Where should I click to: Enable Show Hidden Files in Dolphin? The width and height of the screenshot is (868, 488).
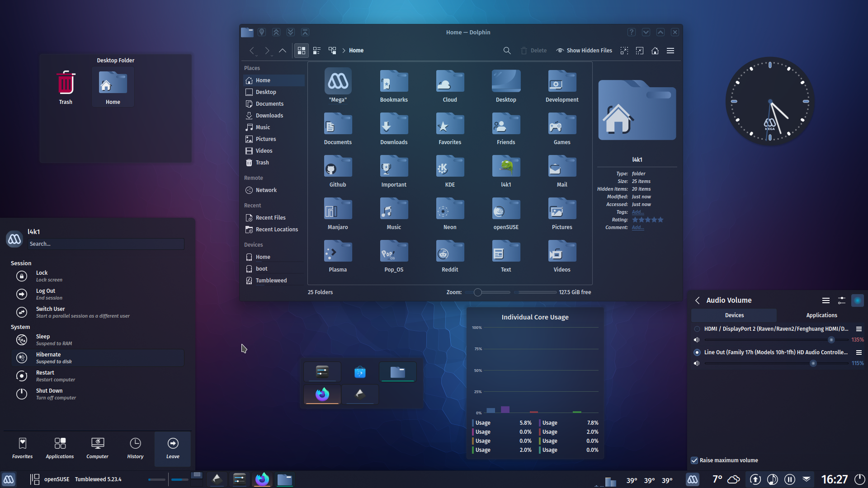click(584, 50)
